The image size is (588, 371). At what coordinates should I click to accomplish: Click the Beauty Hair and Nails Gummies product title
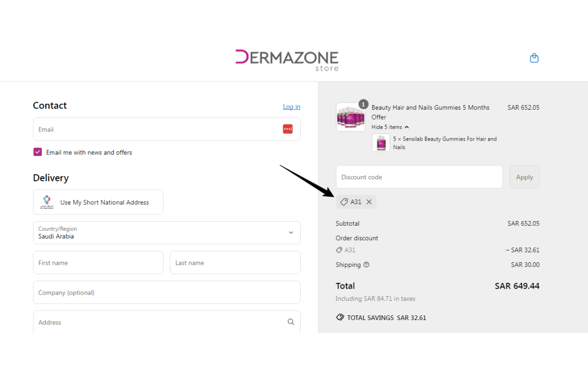tap(431, 112)
